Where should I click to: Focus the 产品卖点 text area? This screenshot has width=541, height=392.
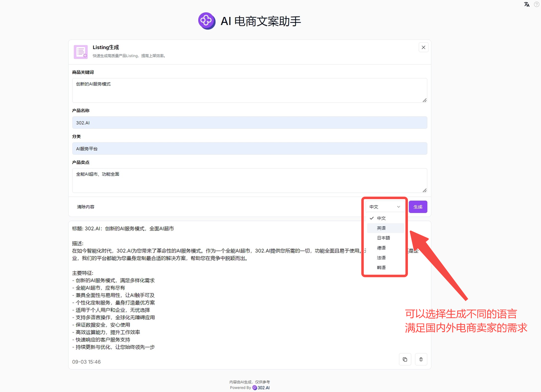249,181
